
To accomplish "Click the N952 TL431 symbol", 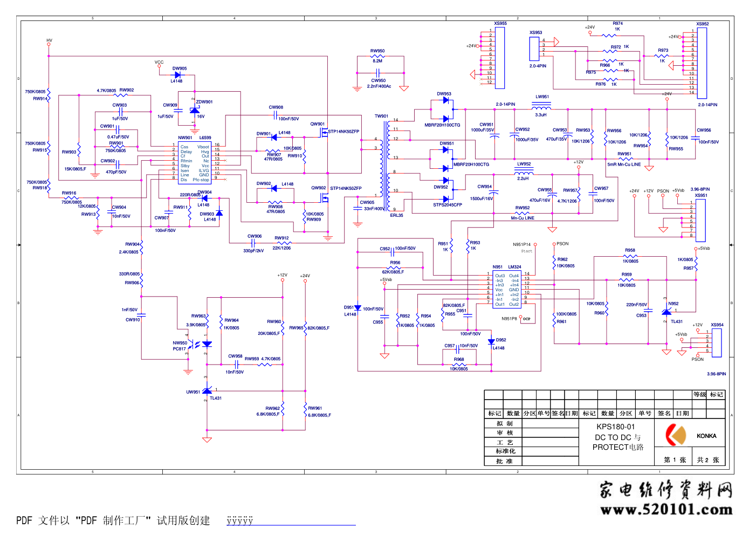I will [x=666, y=312].
